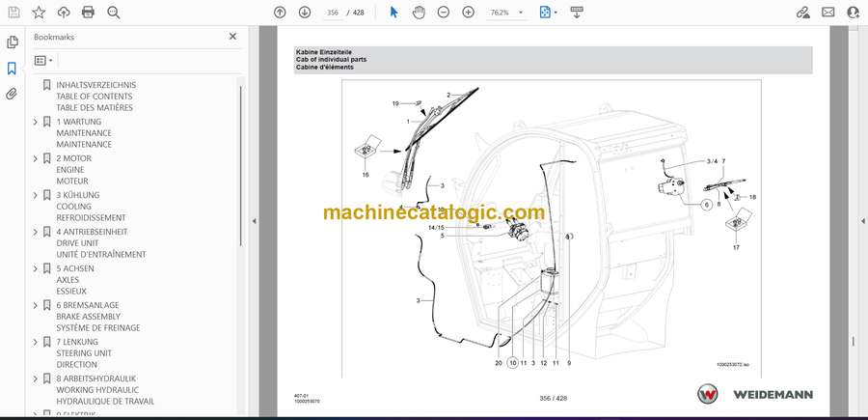Share a link to the file

[803, 13]
